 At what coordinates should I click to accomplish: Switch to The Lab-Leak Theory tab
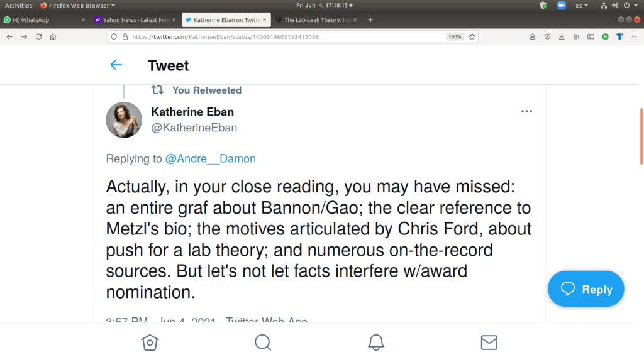pyautogui.click(x=313, y=20)
